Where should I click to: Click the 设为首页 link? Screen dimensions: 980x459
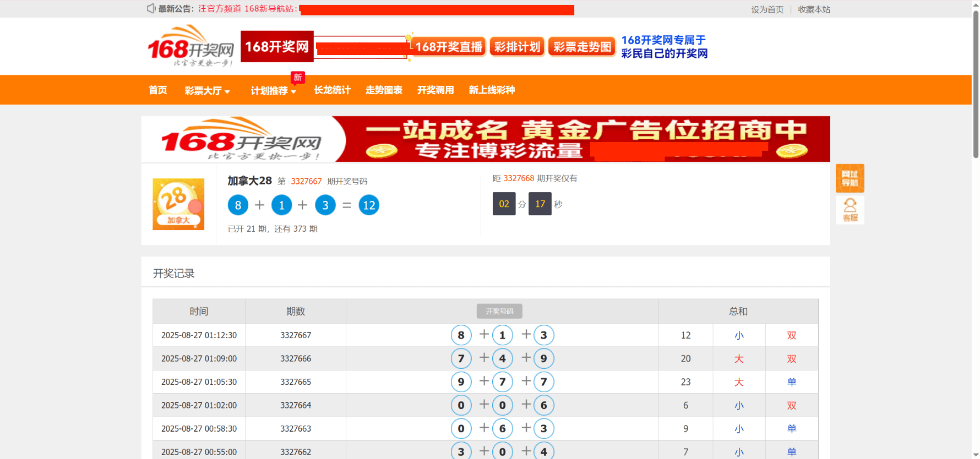coord(767,9)
